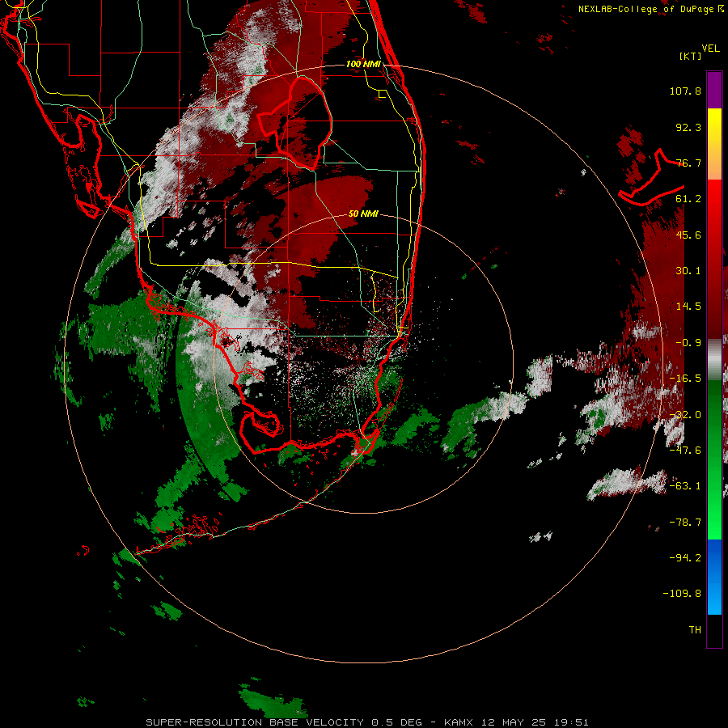Pick the purple segment of the color bar
The height and width of the screenshot is (728, 728).
point(714,90)
